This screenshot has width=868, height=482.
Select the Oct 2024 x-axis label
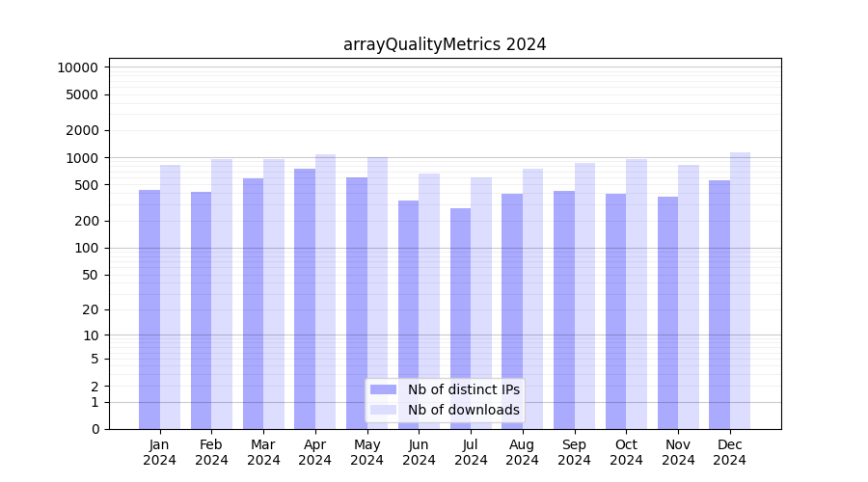[x=626, y=452]
